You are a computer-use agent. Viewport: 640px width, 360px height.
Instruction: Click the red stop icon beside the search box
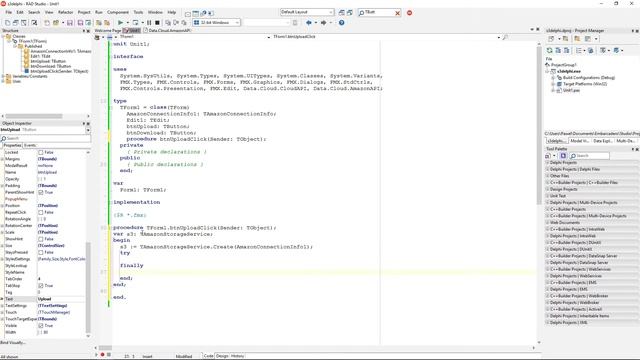click(x=409, y=13)
